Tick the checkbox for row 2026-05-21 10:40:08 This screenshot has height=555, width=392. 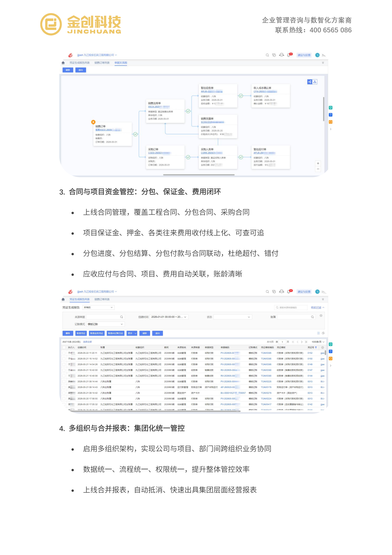64,376
